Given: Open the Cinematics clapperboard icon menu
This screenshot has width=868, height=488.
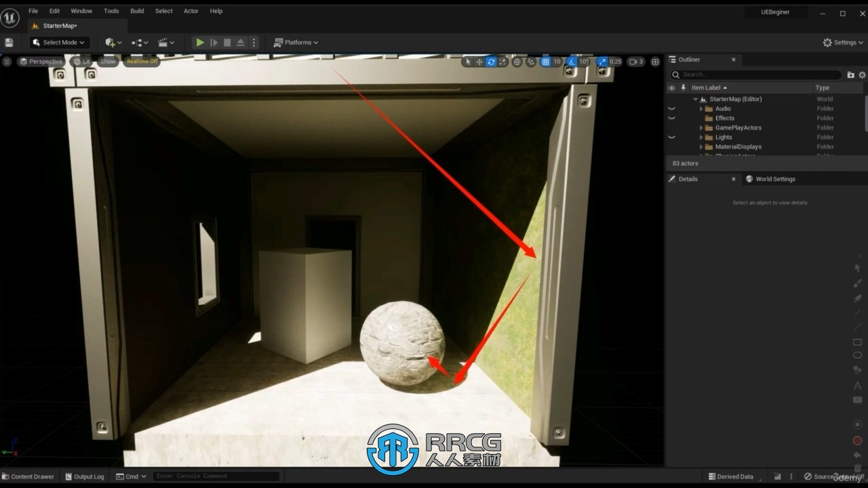Looking at the screenshot, I should (x=166, y=43).
